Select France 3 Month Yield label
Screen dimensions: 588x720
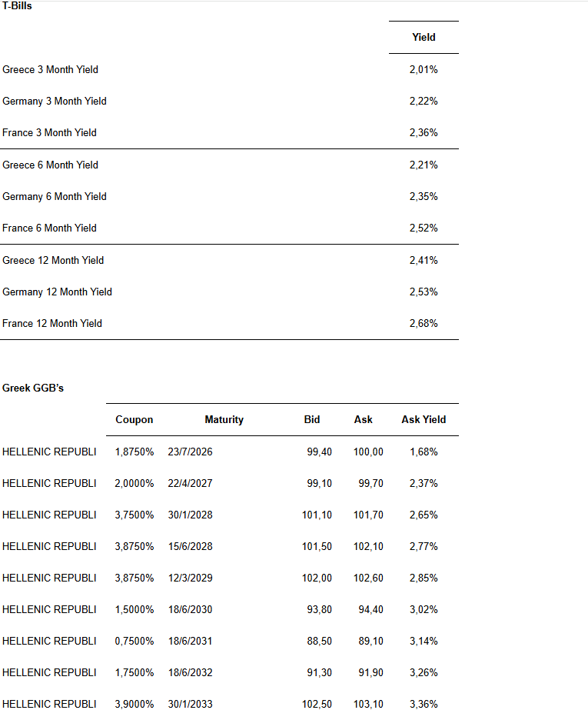[x=49, y=133]
